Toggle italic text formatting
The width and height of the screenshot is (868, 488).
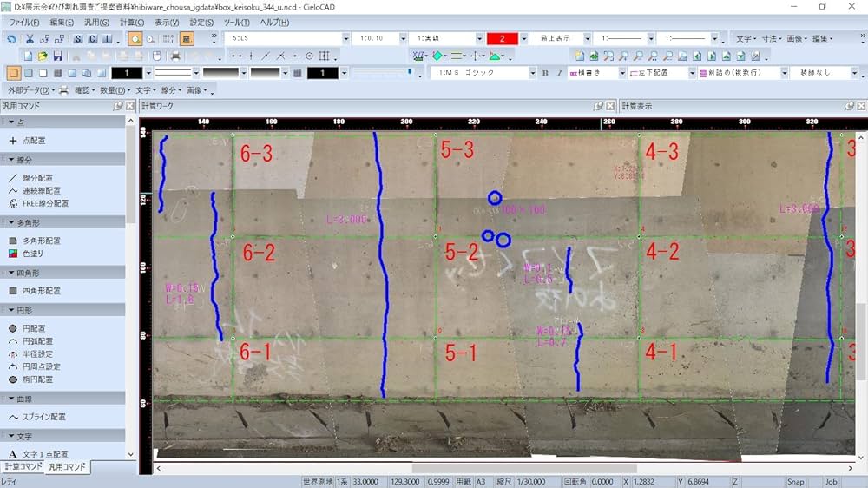(x=559, y=73)
